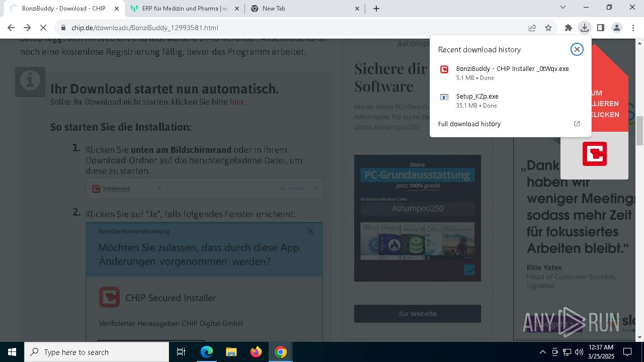Screen dimensions: 644x362
Task: Switch to ERP für Medizin und Pharma tab
Action: [x=184, y=9]
